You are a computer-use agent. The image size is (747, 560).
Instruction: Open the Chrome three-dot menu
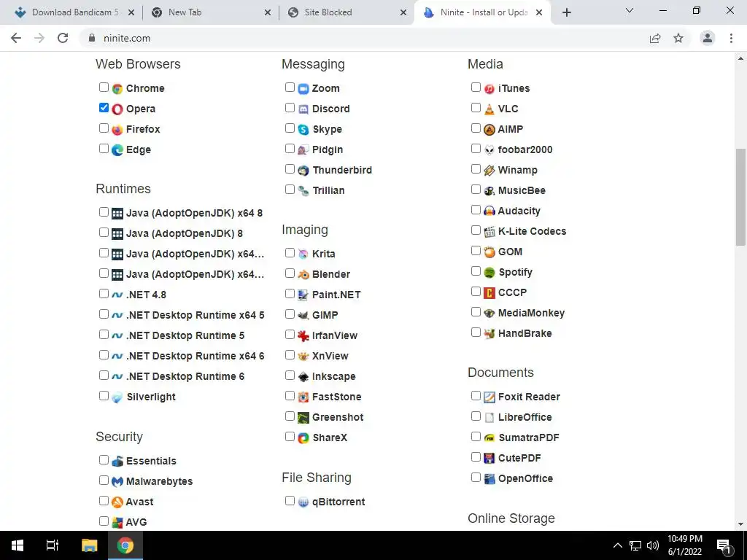click(x=731, y=38)
